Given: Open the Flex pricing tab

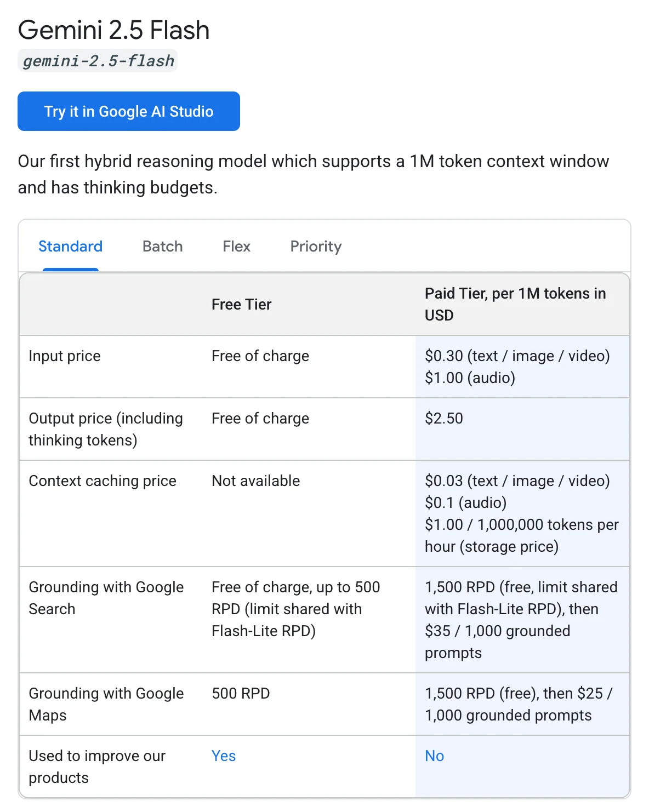Looking at the screenshot, I should click(x=237, y=247).
